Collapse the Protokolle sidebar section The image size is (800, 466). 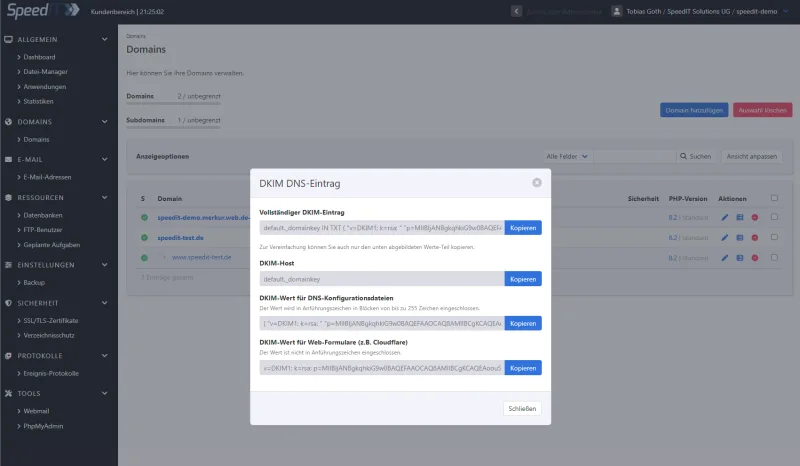coord(105,356)
